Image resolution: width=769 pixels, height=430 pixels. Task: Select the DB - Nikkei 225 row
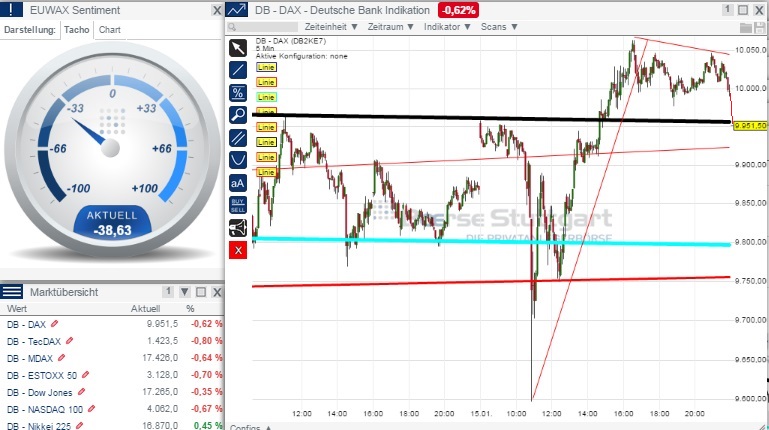click(x=112, y=425)
